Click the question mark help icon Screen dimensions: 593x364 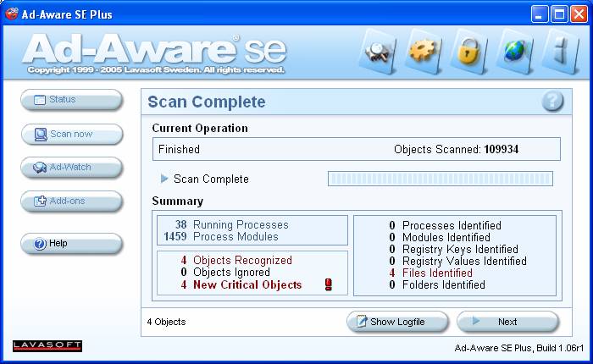click(552, 101)
